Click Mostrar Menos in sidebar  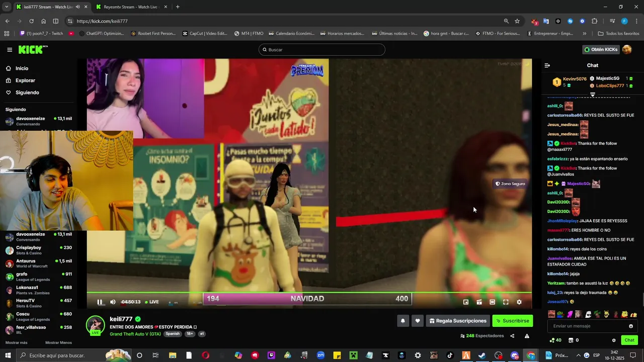[x=58, y=342]
